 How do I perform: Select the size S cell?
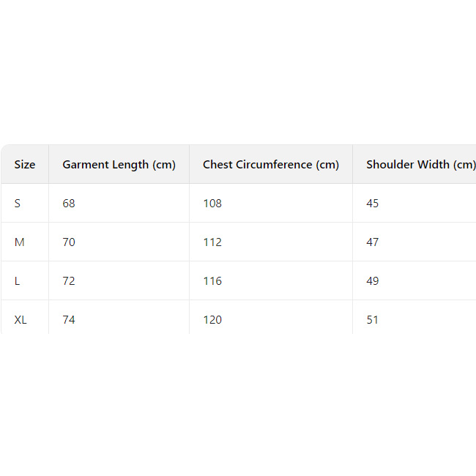click(18, 204)
